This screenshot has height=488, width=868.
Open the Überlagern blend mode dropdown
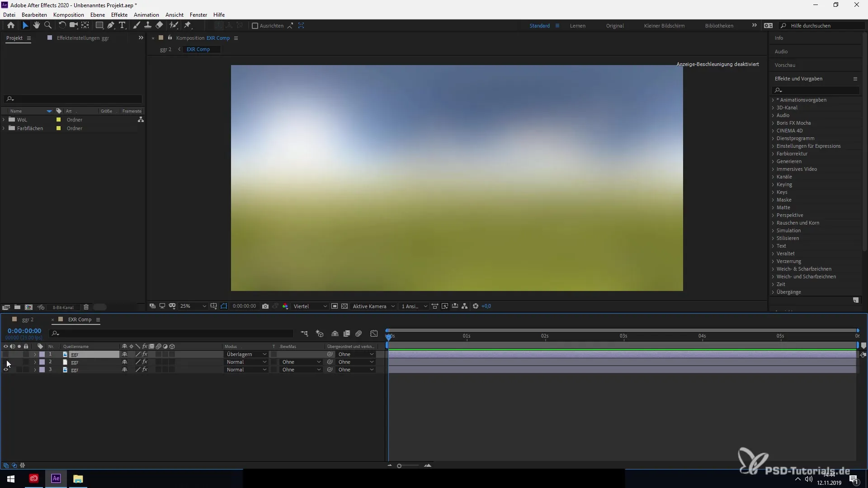246,354
